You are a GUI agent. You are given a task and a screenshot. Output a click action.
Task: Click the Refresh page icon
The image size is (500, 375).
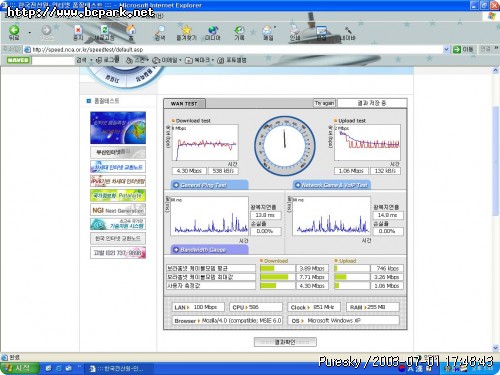[x=104, y=30]
